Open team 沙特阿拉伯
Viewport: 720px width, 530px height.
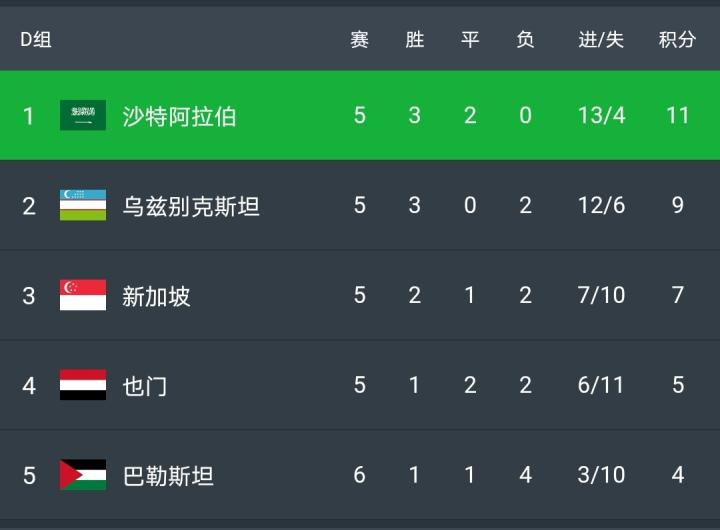(x=179, y=116)
